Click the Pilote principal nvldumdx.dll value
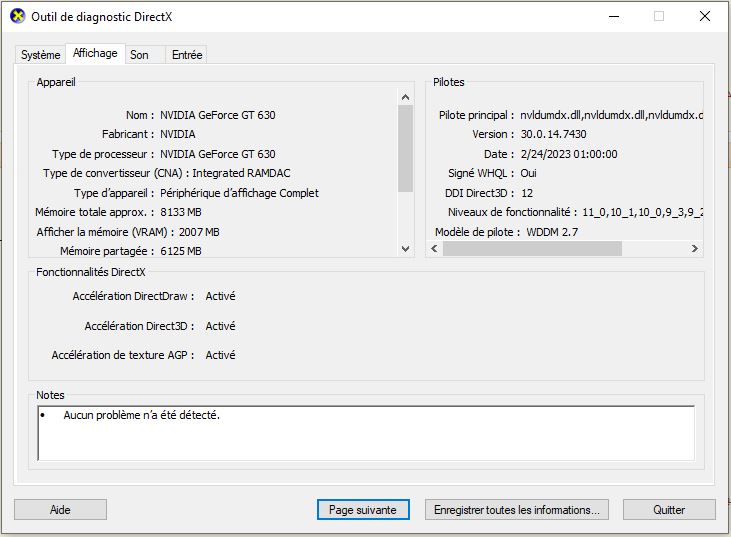731x537 pixels. pos(611,115)
